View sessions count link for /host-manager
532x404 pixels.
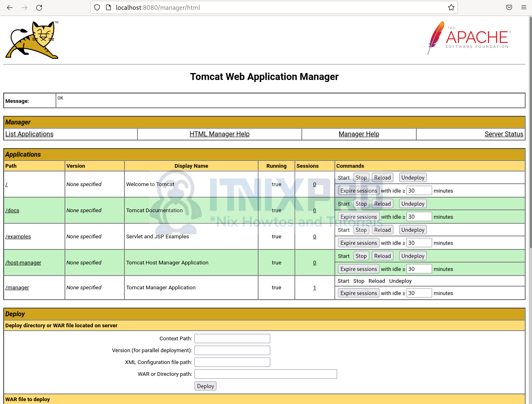point(315,263)
